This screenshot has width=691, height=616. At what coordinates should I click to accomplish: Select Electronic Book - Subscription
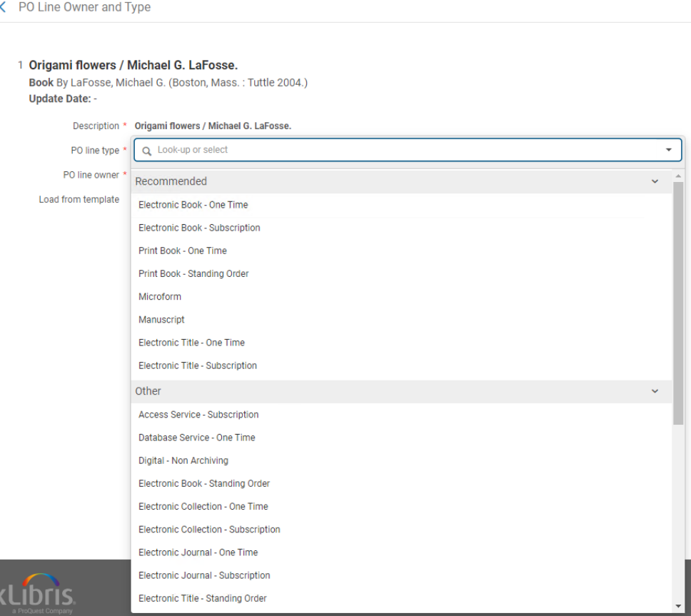pos(401,228)
